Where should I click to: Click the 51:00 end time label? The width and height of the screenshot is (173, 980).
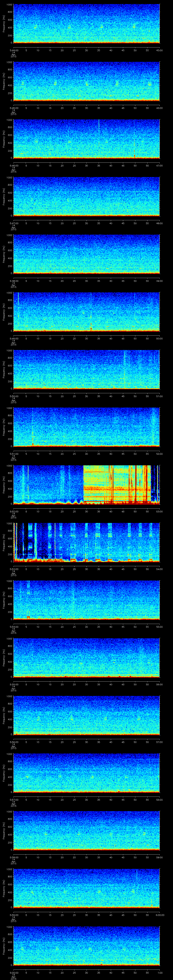159,396
